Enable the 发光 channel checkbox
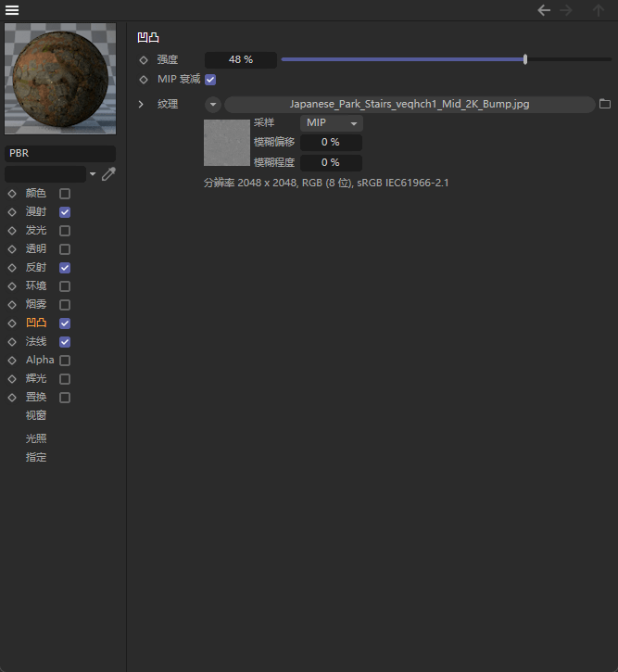 pyautogui.click(x=65, y=231)
